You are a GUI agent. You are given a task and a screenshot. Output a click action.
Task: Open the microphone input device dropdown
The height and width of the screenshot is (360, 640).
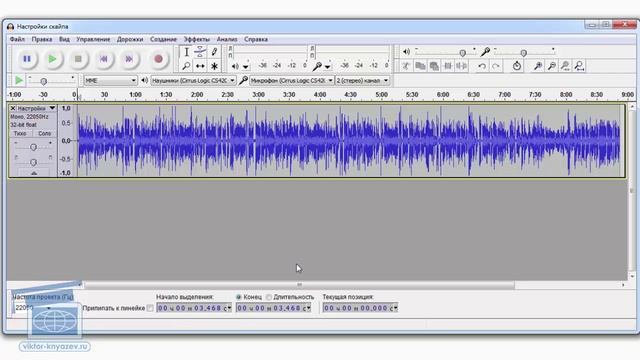click(291, 80)
